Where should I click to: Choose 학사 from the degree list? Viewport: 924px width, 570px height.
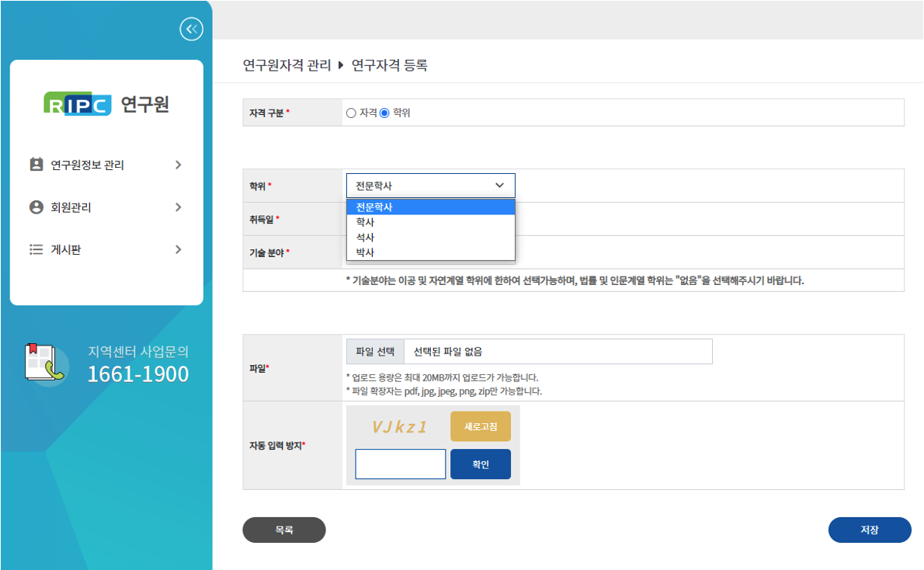(366, 222)
